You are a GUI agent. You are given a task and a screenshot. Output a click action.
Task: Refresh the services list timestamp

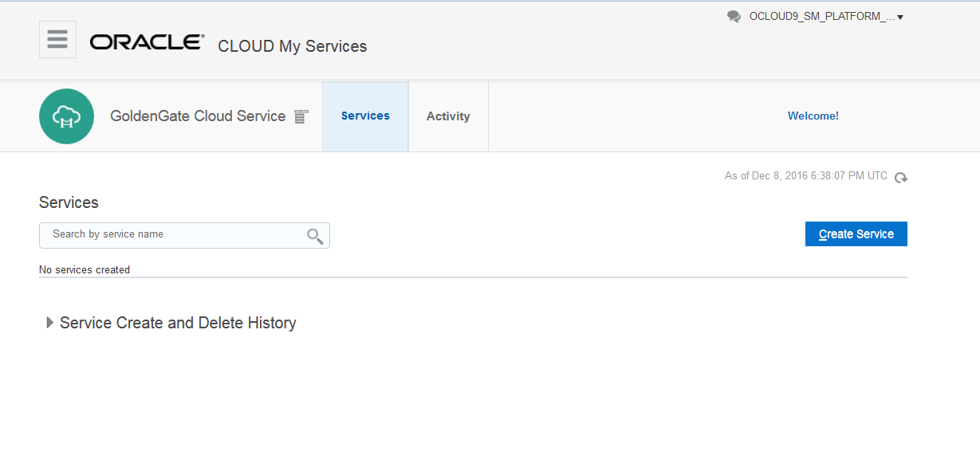pyautogui.click(x=901, y=178)
